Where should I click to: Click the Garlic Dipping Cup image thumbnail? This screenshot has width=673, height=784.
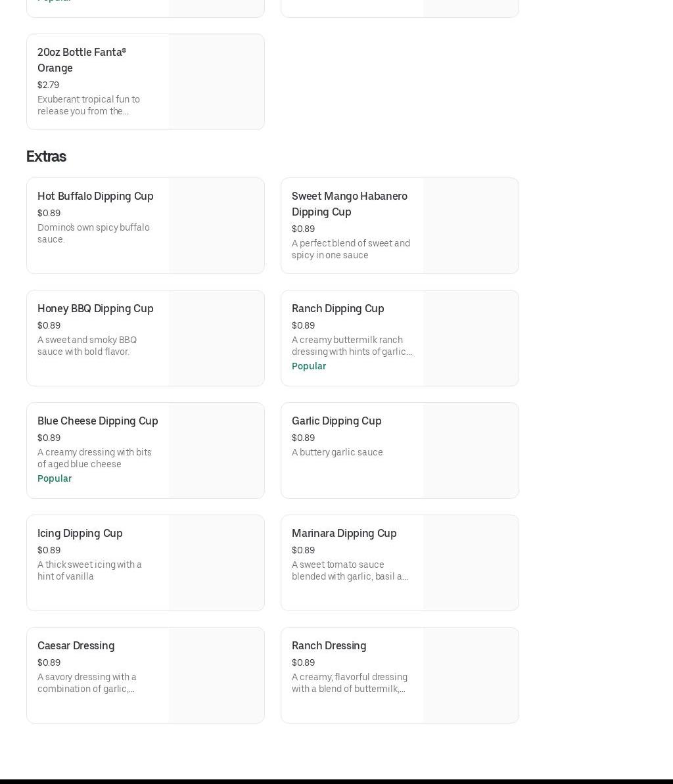point(471,450)
